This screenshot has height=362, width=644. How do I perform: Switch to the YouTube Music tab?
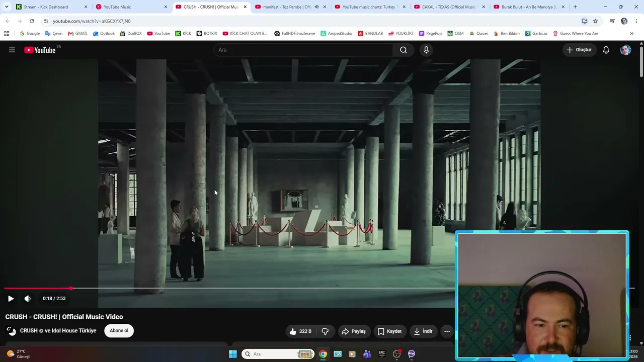[132, 7]
